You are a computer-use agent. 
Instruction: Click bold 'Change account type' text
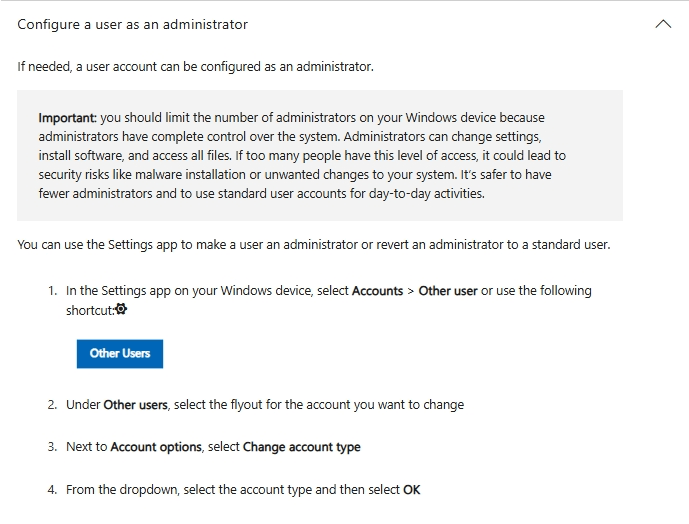[x=301, y=447]
